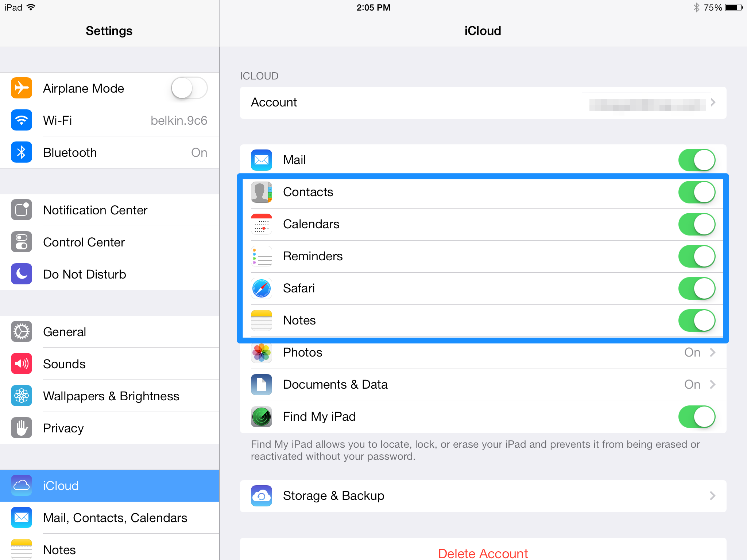The image size is (747, 560).
Task: Toggle off Reminders iCloud sync
Action: pyautogui.click(x=696, y=256)
